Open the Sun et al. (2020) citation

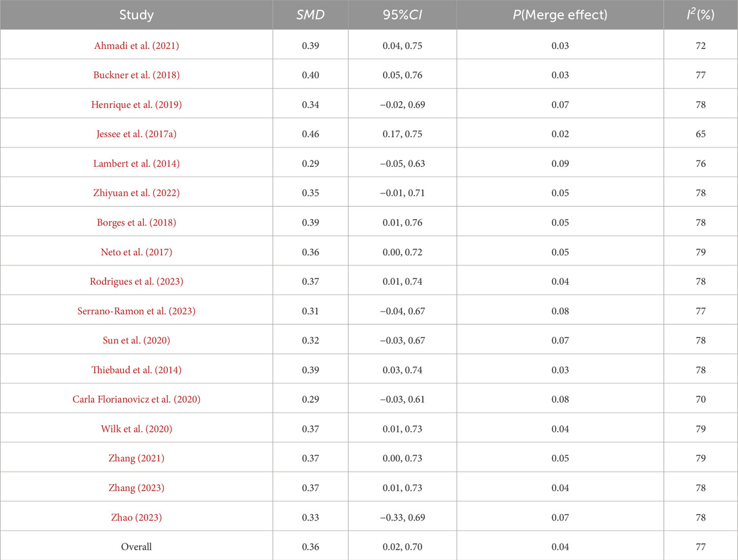[x=137, y=340]
